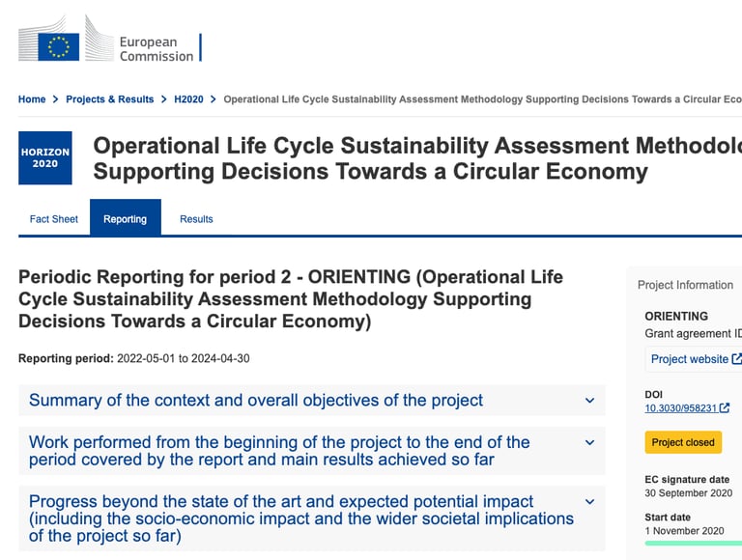Click external link icon beside DOI

[x=725, y=407]
